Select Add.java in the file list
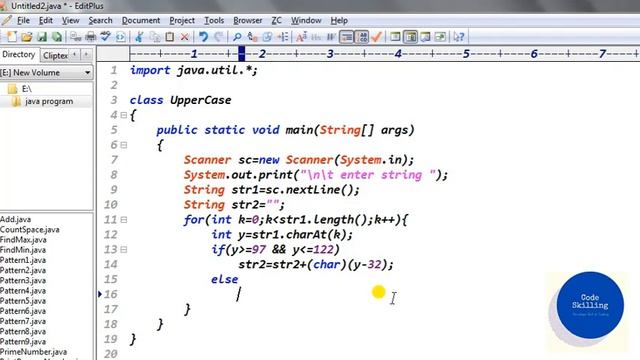 tap(16, 219)
